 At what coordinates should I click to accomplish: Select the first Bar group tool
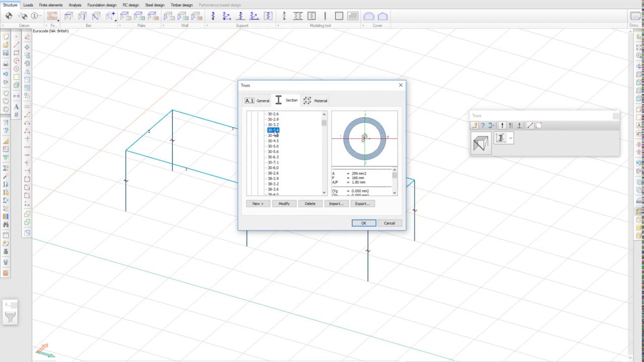click(x=68, y=16)
